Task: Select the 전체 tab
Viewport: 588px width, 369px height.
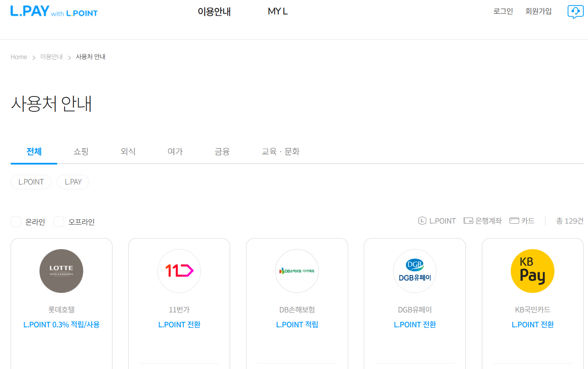Action: (34, 152)
